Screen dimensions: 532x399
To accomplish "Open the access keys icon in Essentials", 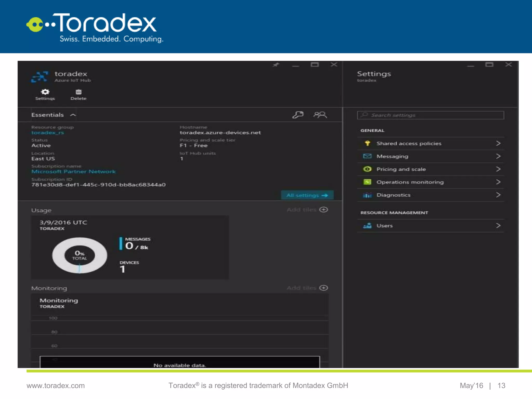I will click(298, 115).
